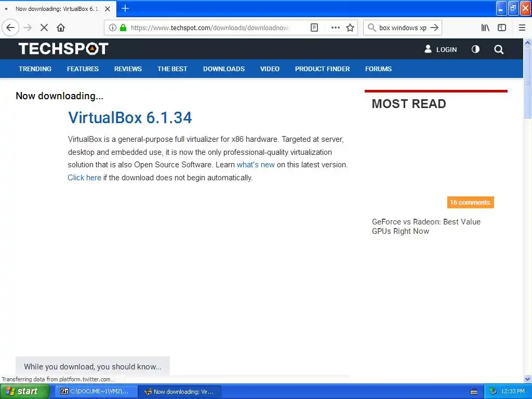Visit the FORUMS section

tap(378, 69)
